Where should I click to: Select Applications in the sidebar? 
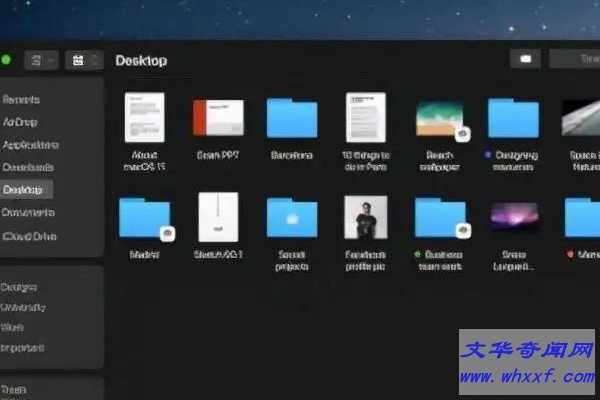coord(30,144)
